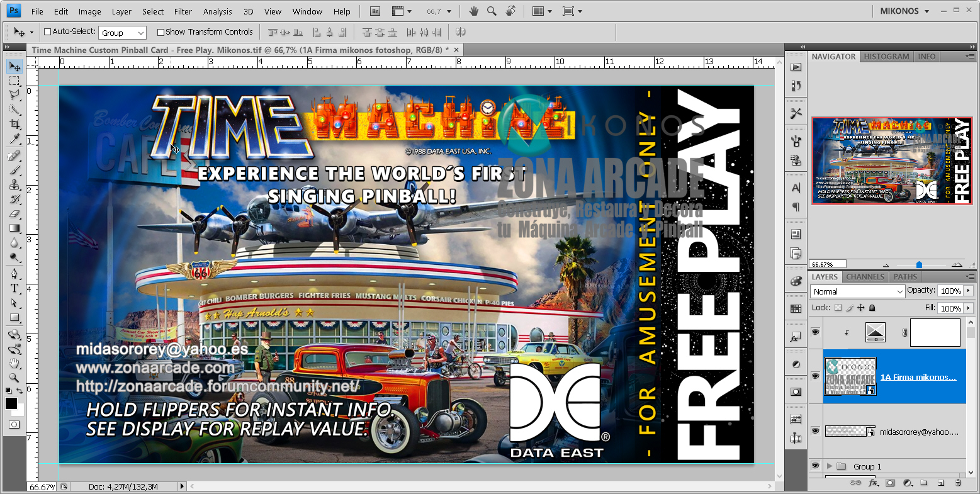Switch to the Info tab

click(926, 57)
